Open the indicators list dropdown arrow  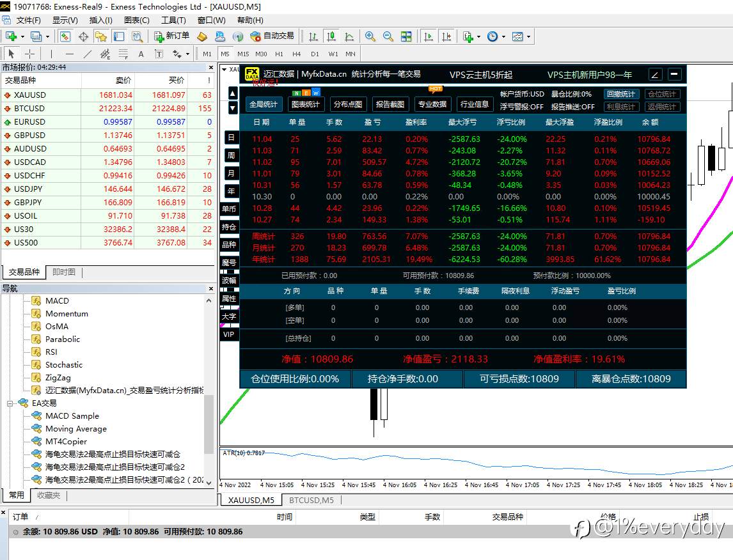pos(478,36)
